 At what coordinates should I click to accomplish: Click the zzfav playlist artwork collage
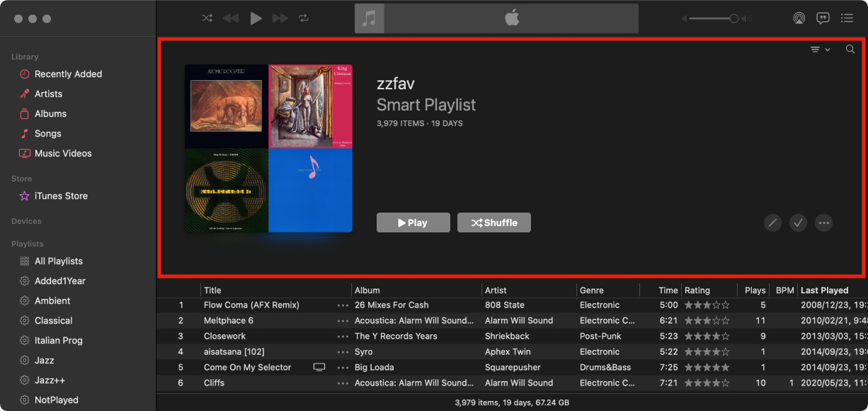268,148
